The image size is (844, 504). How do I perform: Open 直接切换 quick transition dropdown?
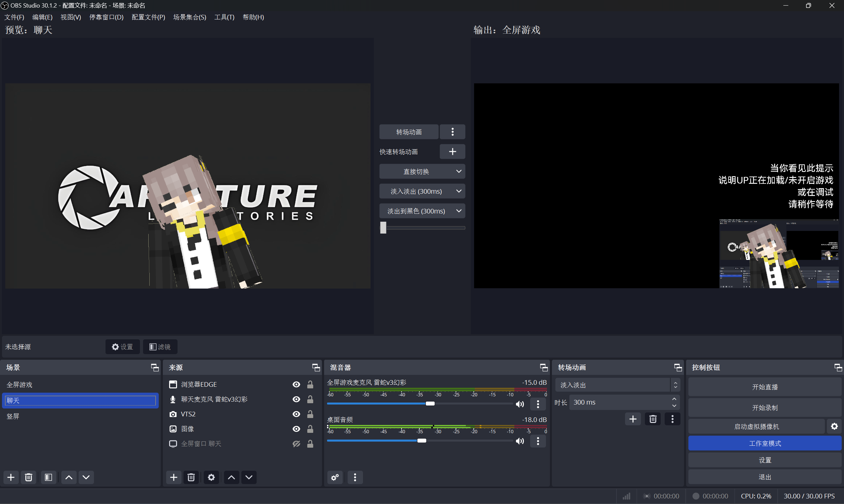(422, 172)
